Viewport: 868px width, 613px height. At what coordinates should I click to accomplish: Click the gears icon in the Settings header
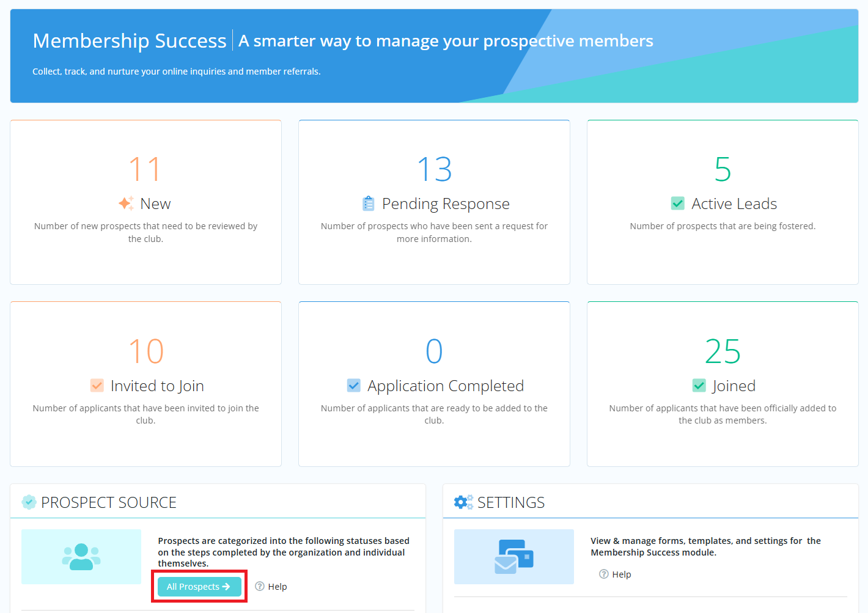[x=463, y=501]
